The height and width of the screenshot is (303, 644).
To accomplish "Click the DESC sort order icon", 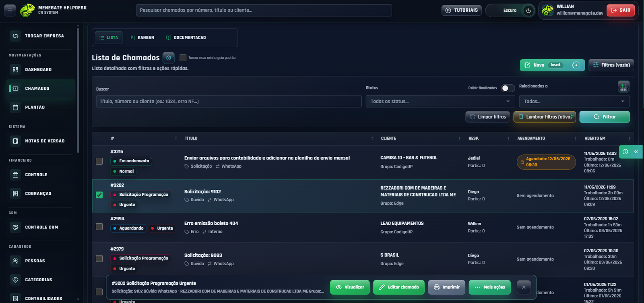I will click(623, 87).
